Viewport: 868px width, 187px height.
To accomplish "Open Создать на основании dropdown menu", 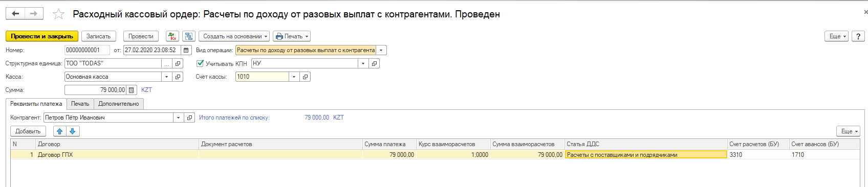I will click(235, 36).
